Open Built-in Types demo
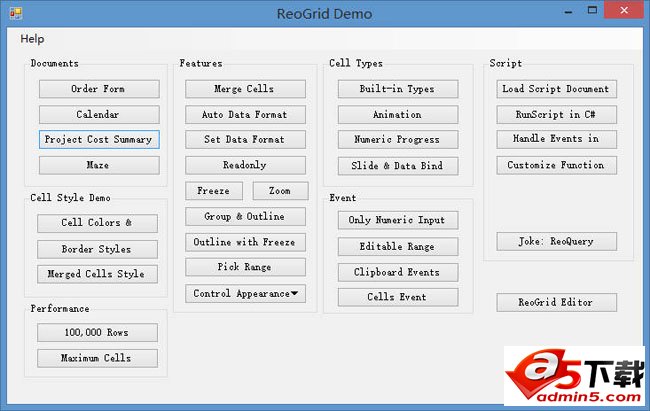The width and height of the screenshot is (650, 411). coord(398,89)
